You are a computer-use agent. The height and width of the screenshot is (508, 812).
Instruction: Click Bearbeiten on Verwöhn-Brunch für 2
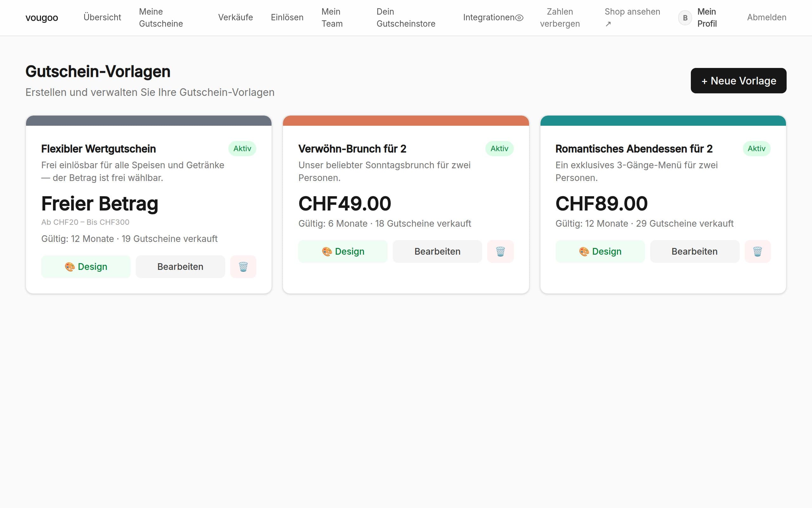[437, 251]
